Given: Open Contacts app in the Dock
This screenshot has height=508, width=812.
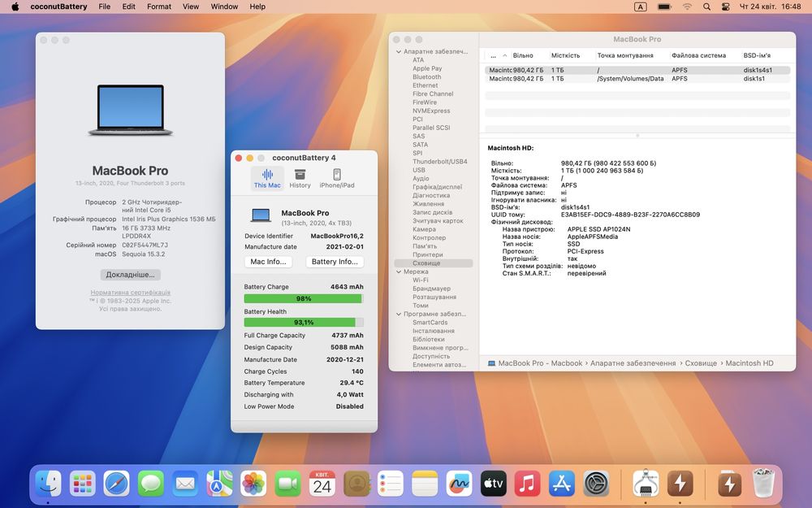Looking at the screenshot, I should pyautogui.click(x=356, y=484).
